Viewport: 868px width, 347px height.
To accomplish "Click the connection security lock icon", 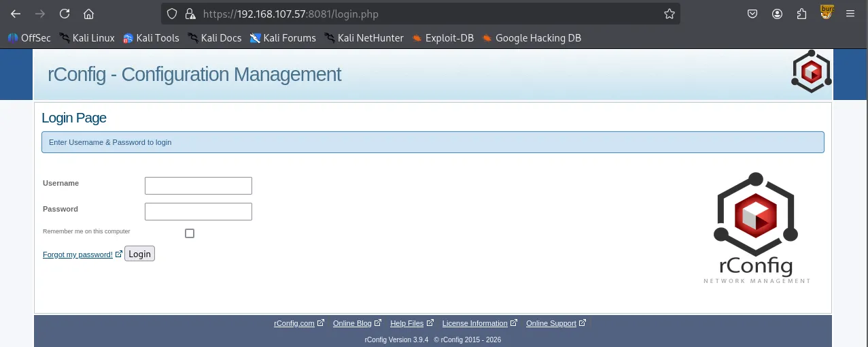I will coord(190,14).
